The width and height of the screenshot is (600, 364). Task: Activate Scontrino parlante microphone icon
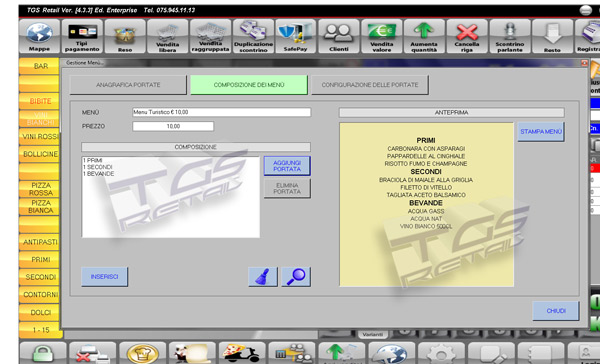510,36
